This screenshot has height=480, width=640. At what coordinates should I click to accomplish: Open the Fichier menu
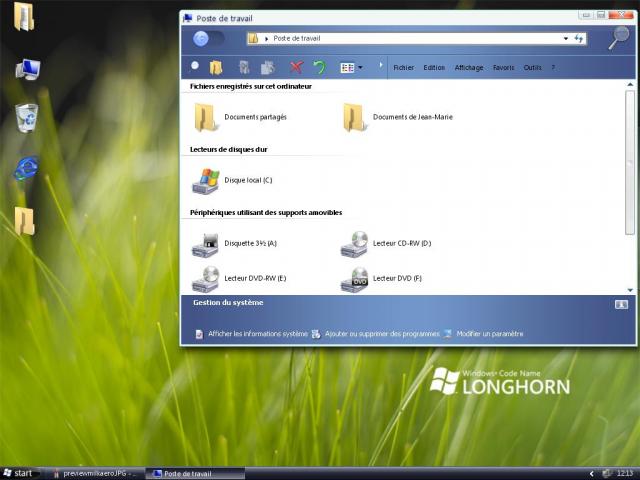click(x=403, y=68)
